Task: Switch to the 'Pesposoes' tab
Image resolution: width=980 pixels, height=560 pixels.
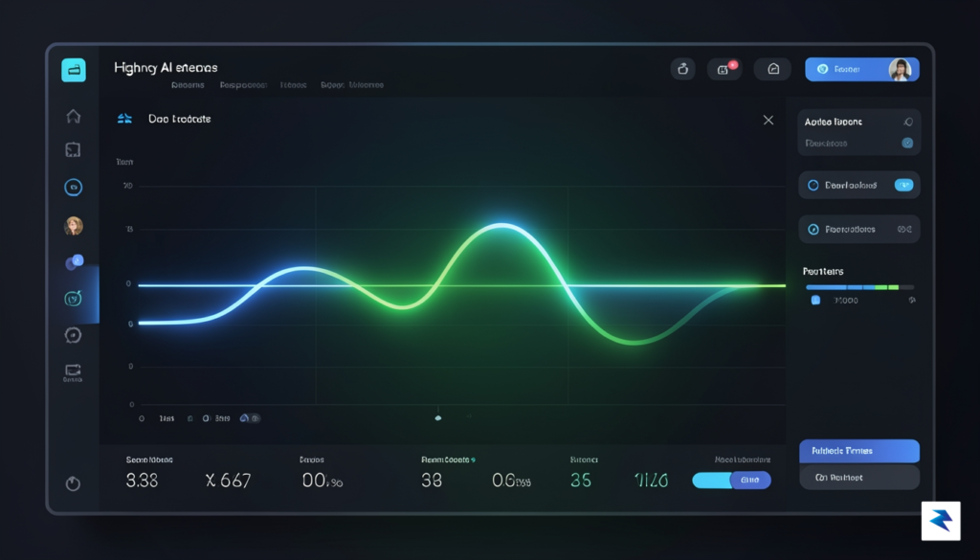Action: coord(243,85)
